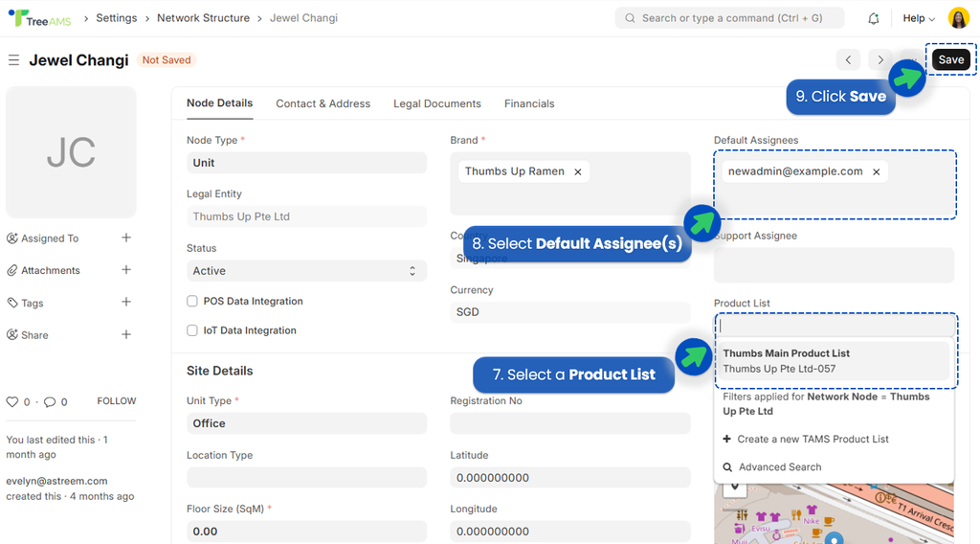
Task: Add an assignee with Assigned To plus
Action: pyautogui.click(x=126, y=238)
